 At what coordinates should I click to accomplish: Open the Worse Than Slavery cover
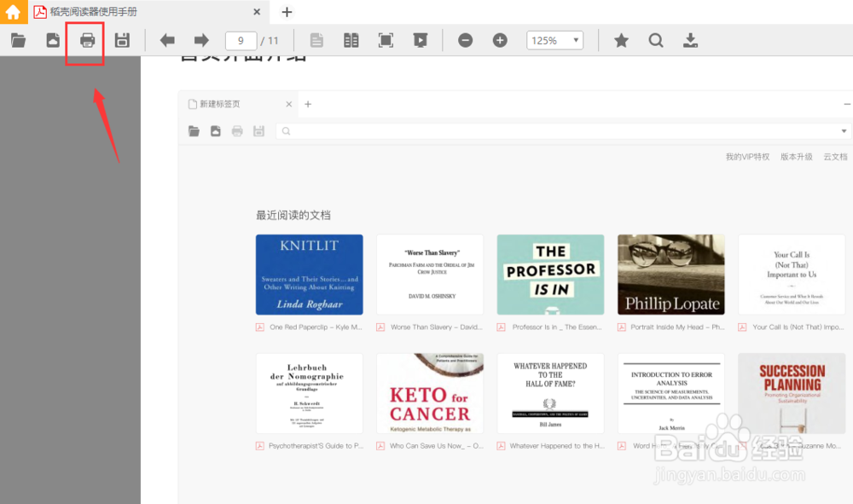[x=430, y=275]
